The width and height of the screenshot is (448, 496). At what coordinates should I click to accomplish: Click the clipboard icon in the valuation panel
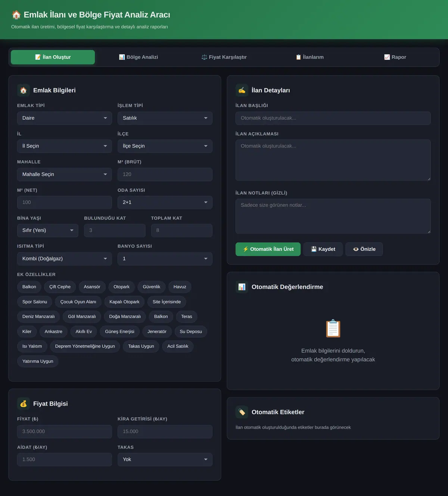click(x=333, y=328)
